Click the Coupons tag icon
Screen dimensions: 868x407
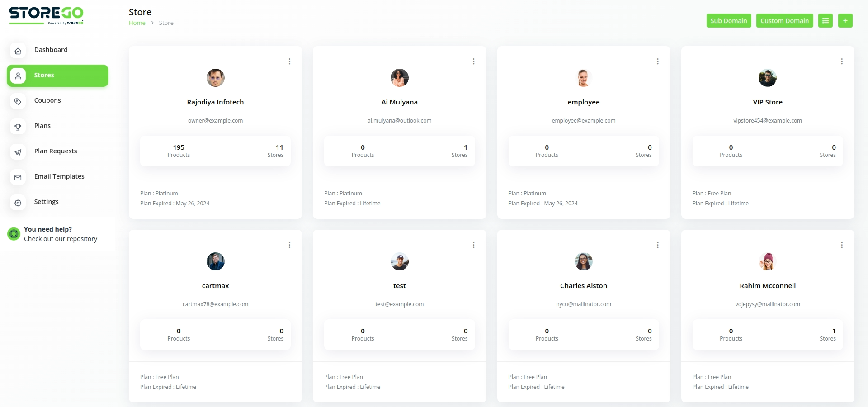point(18,101)
